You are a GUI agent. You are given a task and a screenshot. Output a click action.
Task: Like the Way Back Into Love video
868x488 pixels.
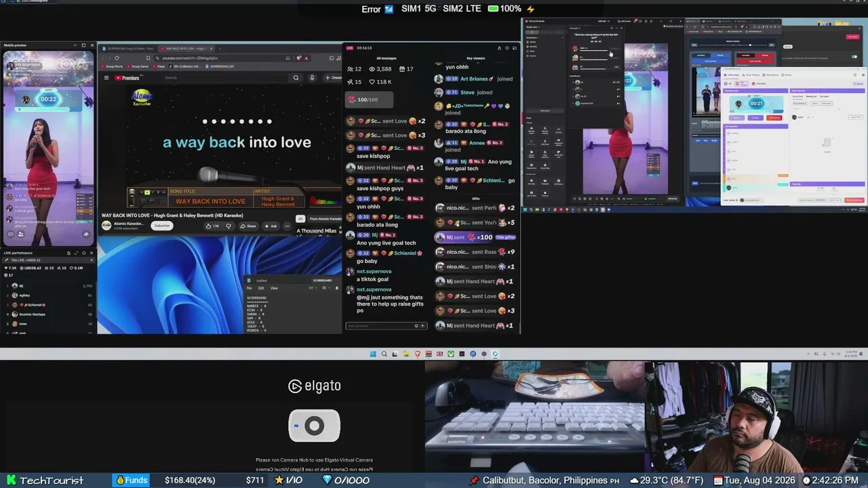(x=214, y=226)
